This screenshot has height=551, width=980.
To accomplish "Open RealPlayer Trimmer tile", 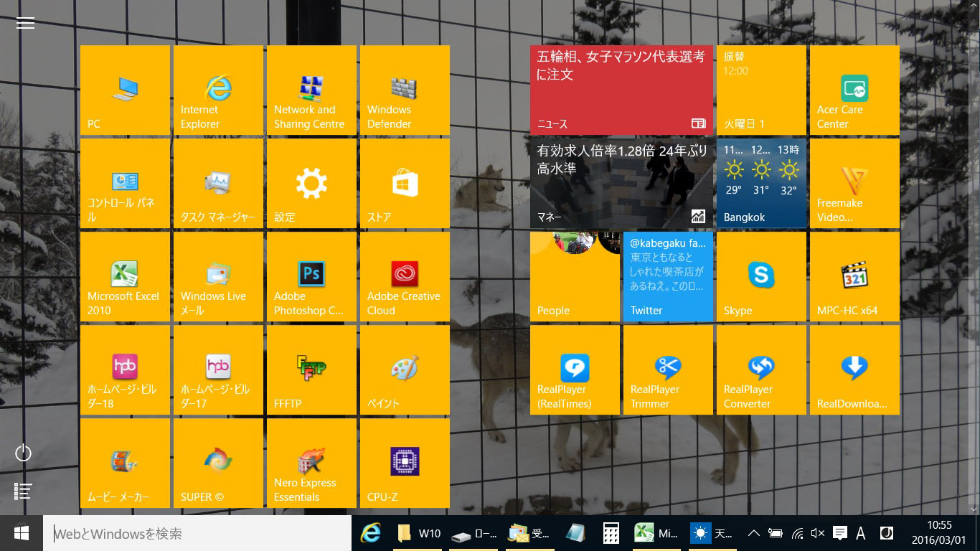I will pyautogui.click(x=668, y=369).
